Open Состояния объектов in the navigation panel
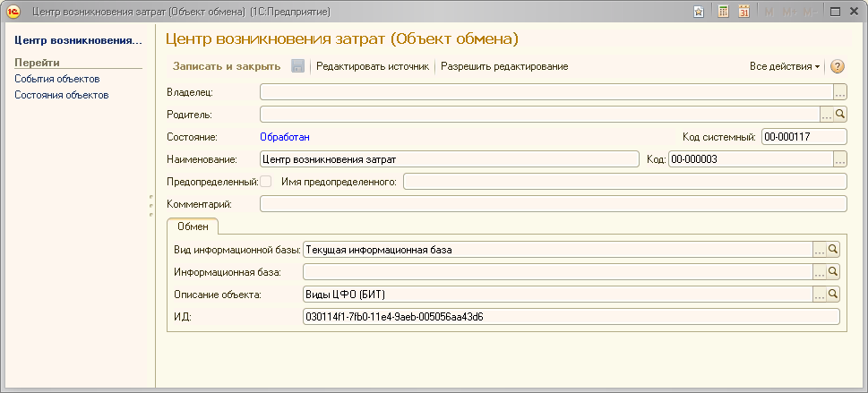Screen dimensions: 868x393 pos(61,95)
